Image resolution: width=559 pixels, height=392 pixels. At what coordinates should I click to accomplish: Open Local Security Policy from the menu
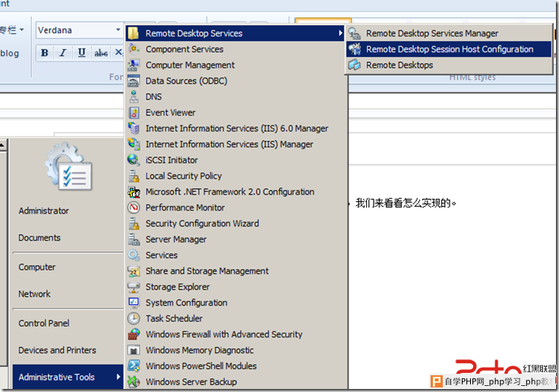click(235, 175)
